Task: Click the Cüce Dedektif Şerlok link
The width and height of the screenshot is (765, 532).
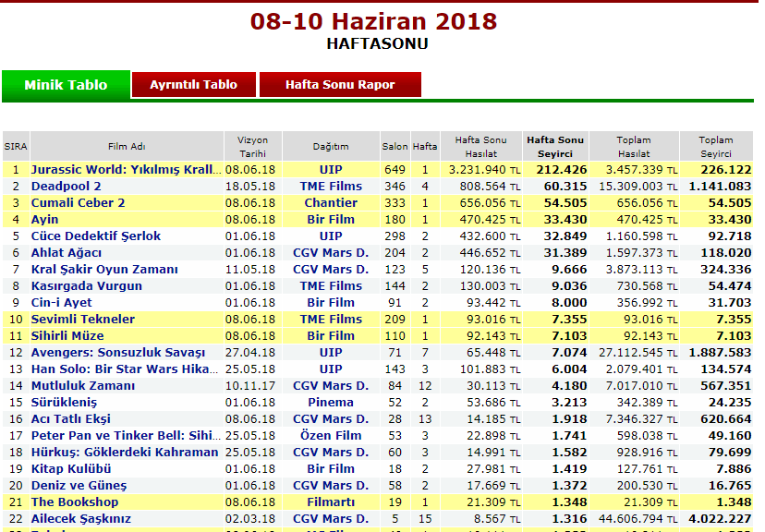Action: 96,236
